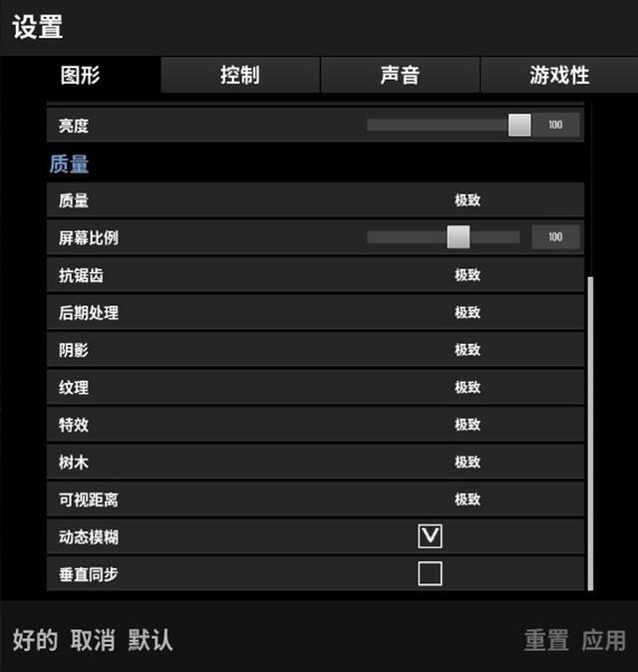This screenshot has width=638, height=672.
Task: Click the 取消 button
Action: click(93, 640)
